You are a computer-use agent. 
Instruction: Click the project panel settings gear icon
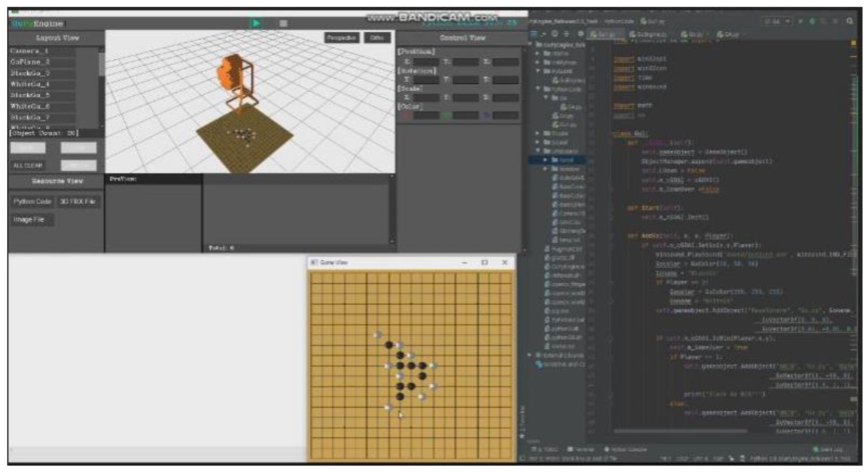coord(581,34)
